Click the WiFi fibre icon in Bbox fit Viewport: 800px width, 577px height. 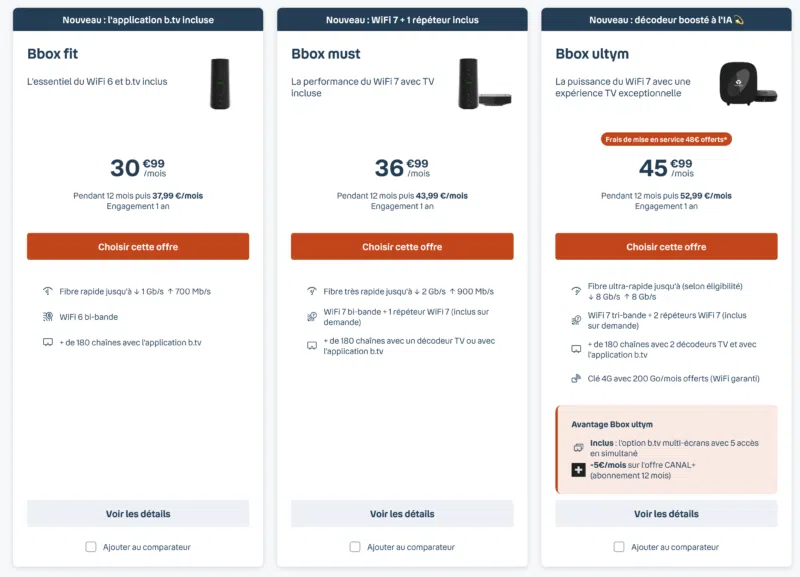pyautogui.click(x=47, y=291)
